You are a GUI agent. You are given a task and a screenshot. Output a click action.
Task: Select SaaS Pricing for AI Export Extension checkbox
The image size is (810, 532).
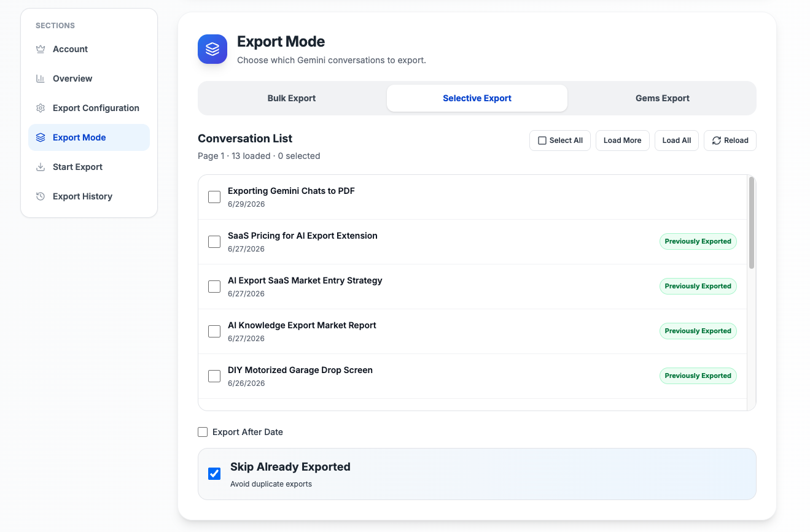[x=214, y=242]
